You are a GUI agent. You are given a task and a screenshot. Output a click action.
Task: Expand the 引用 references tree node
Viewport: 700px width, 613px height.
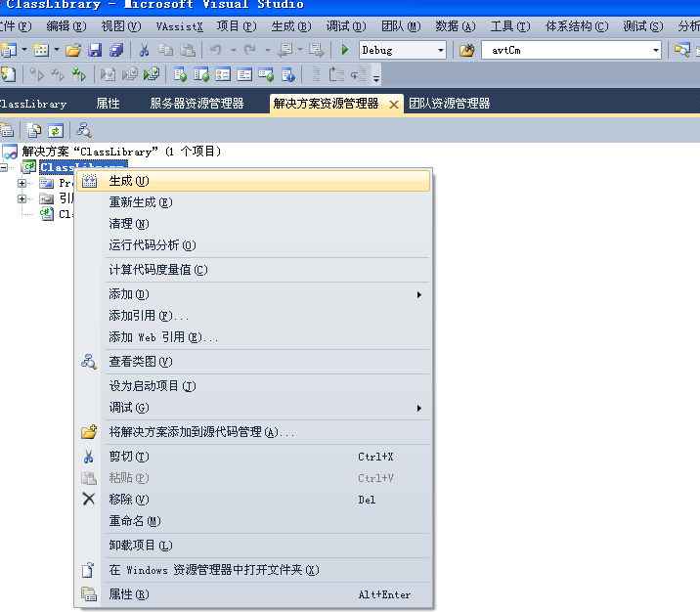[x=22, y=198]
